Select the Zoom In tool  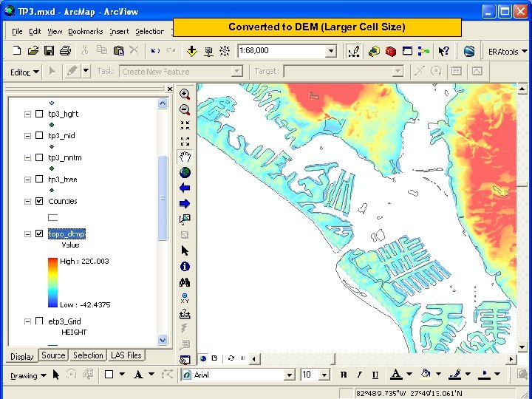(x=185, y=94)
